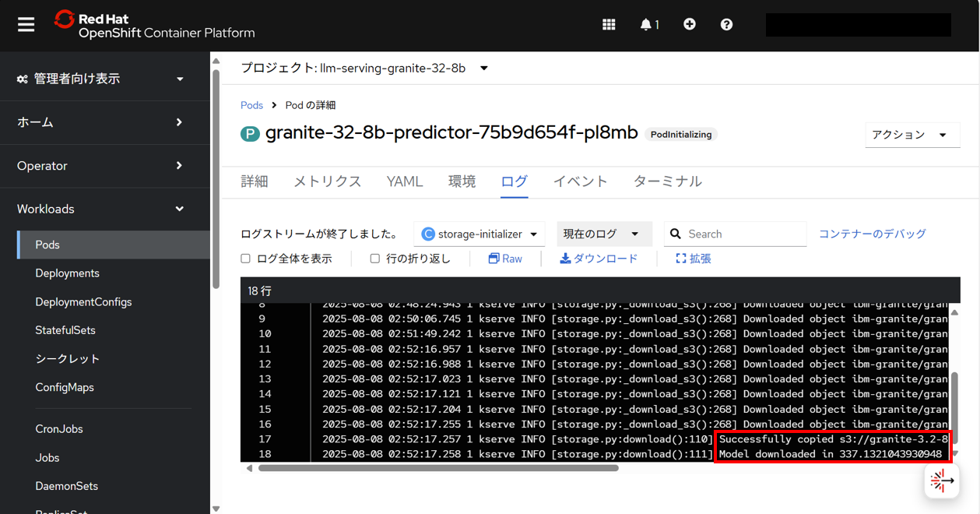
Task: Click the container 'C' badge icon
Action: point(427,234)
